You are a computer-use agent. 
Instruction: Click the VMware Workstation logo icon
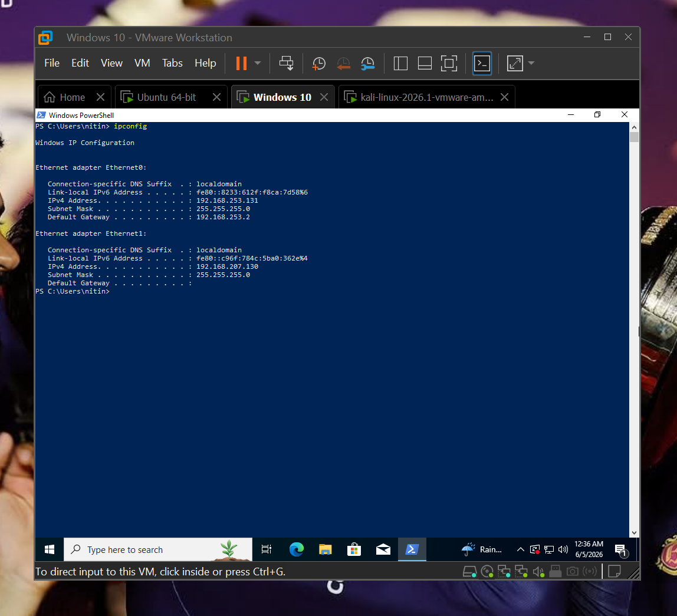coord(45,38)
